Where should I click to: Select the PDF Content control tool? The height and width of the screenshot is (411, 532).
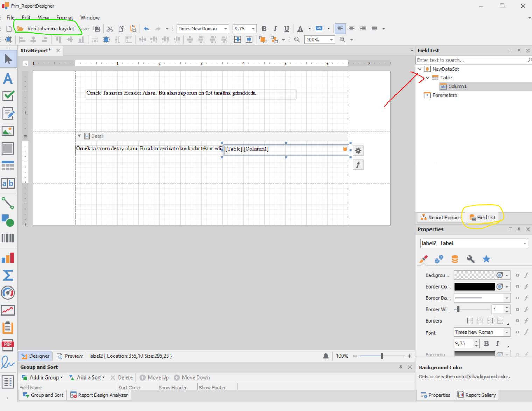8,345
